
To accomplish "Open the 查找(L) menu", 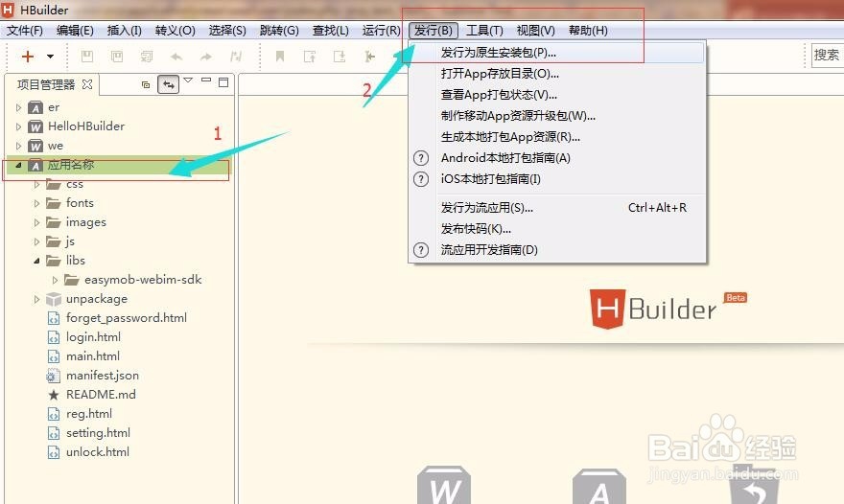I will pos(331,31).
